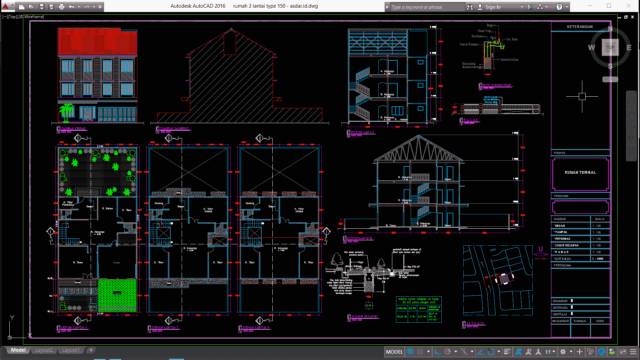This screenshot has width=640, height=360.
Task: Toggle snap mode in status bar
Action: (420, 352)
